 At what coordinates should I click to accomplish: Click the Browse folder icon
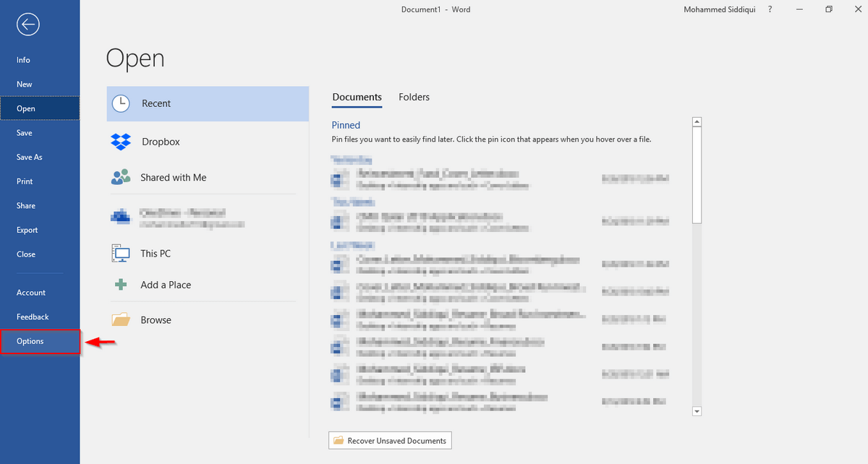coord(121,319)
